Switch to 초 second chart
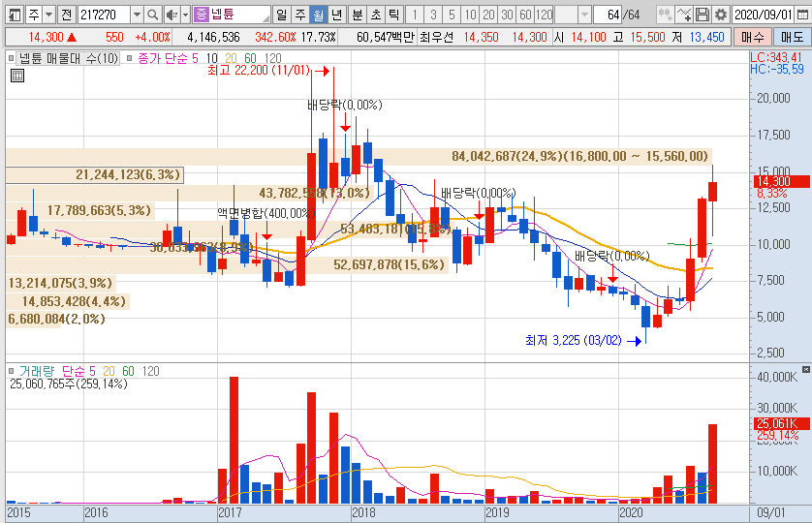The width and height of the screenshot is (812, 523). coord(376,15)
